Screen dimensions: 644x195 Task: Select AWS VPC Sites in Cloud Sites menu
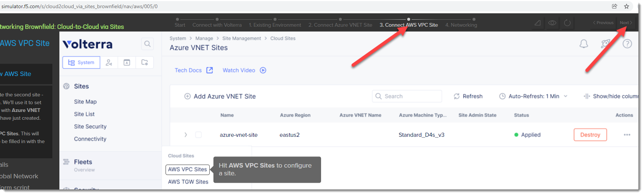(x=187, y=169)
